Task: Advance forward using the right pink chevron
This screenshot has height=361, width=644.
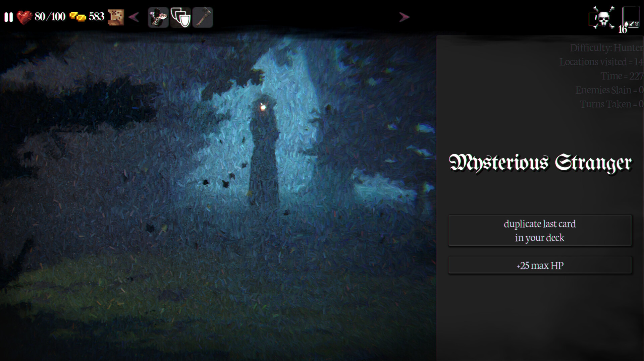Action: click(405, 17)
